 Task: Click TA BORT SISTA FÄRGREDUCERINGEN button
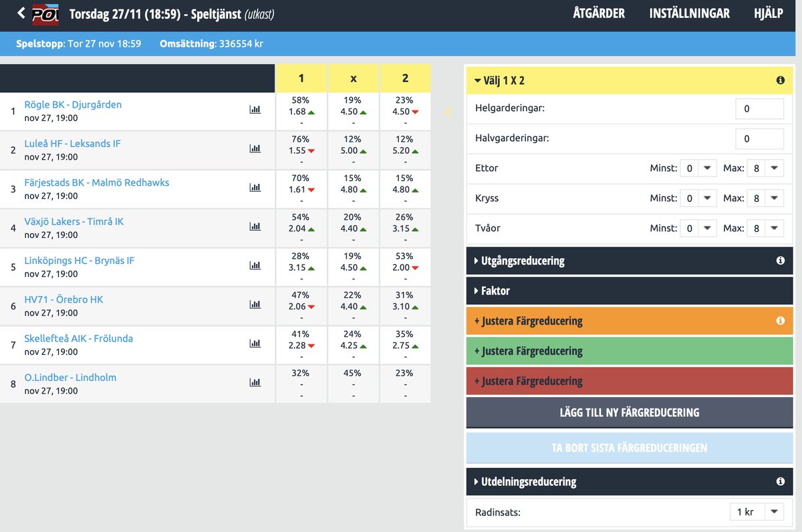tap(630, 448)
